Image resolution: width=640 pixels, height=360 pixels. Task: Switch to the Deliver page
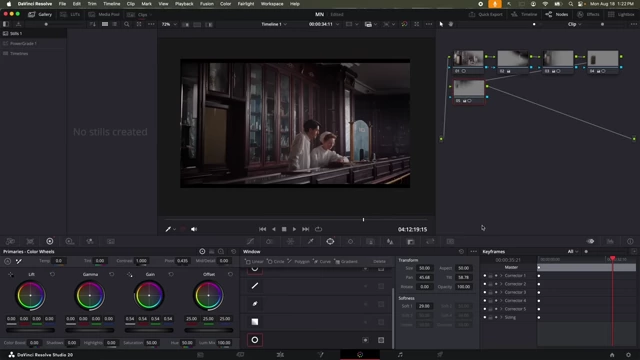tap(440, 355)
